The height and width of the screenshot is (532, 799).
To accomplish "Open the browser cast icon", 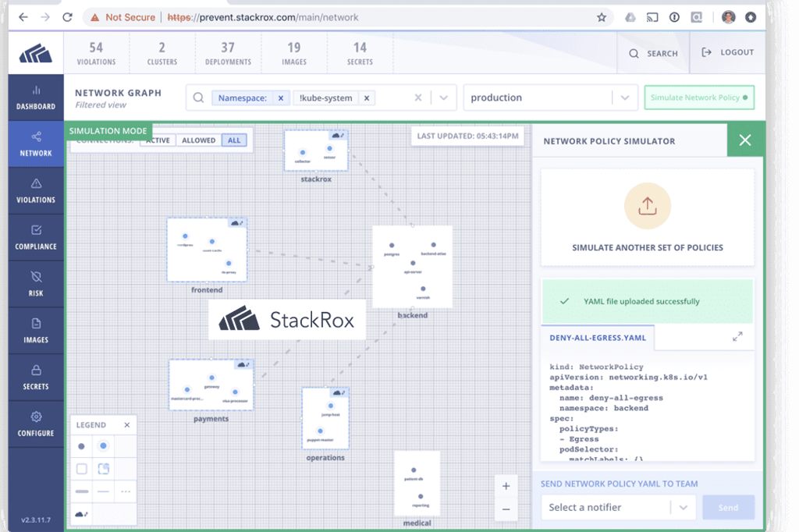I will click(x=652, y=17).
